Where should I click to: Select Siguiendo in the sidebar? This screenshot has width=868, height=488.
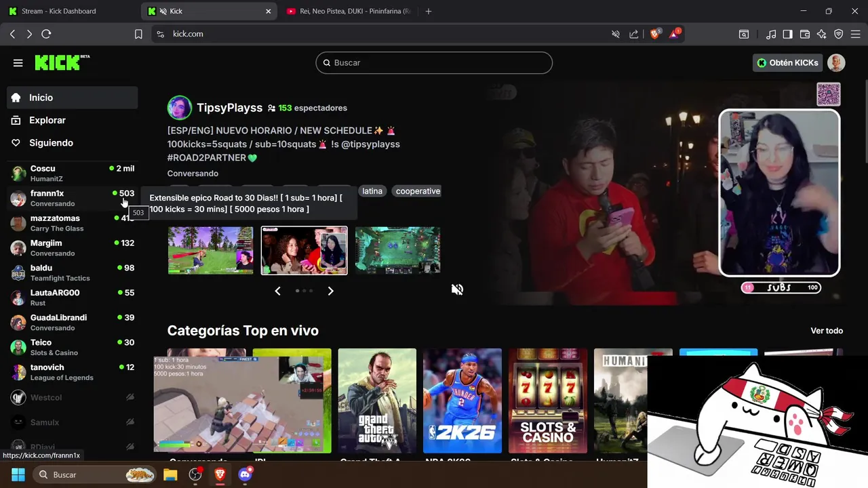(x=73, y=143)
